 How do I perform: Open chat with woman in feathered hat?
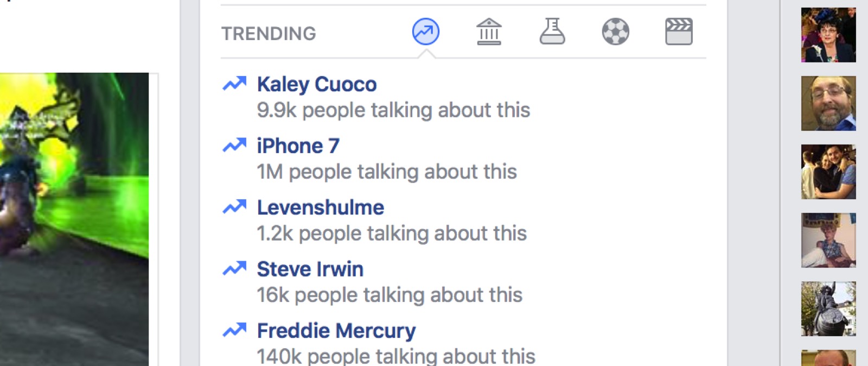coord(828,35)
